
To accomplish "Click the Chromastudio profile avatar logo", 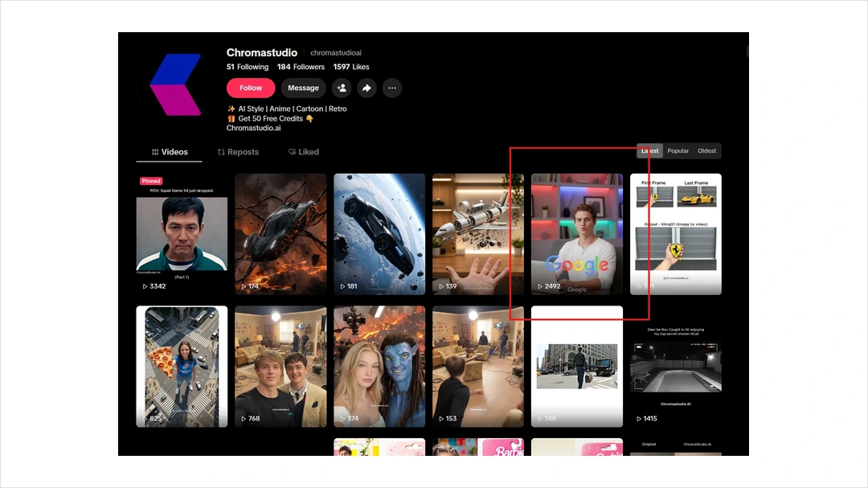I will click(175, 84).
